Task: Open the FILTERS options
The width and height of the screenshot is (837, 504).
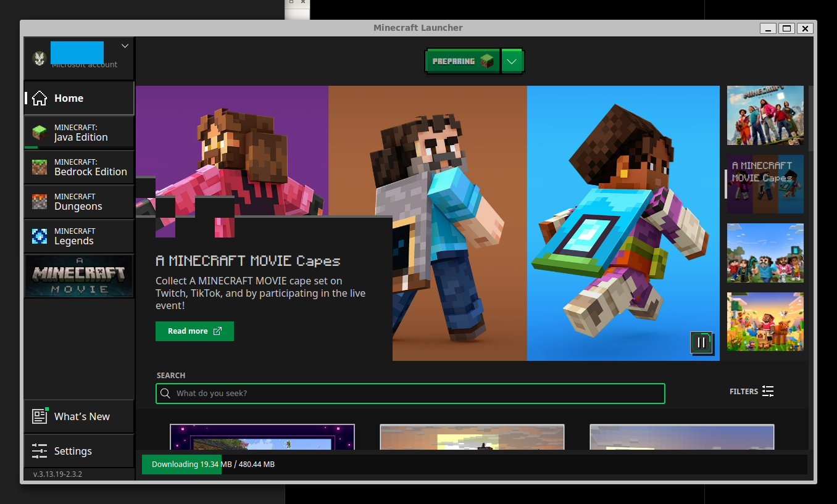Action: coord(752,391)
